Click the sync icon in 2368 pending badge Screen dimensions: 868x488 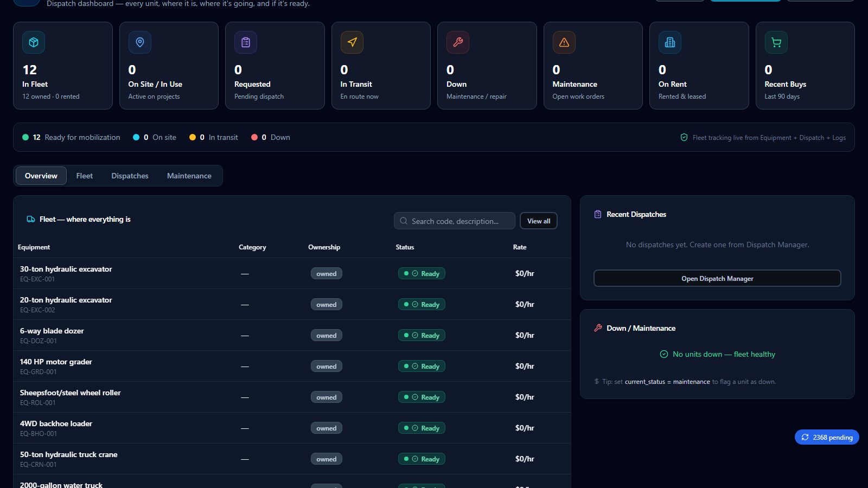[805, 437]
